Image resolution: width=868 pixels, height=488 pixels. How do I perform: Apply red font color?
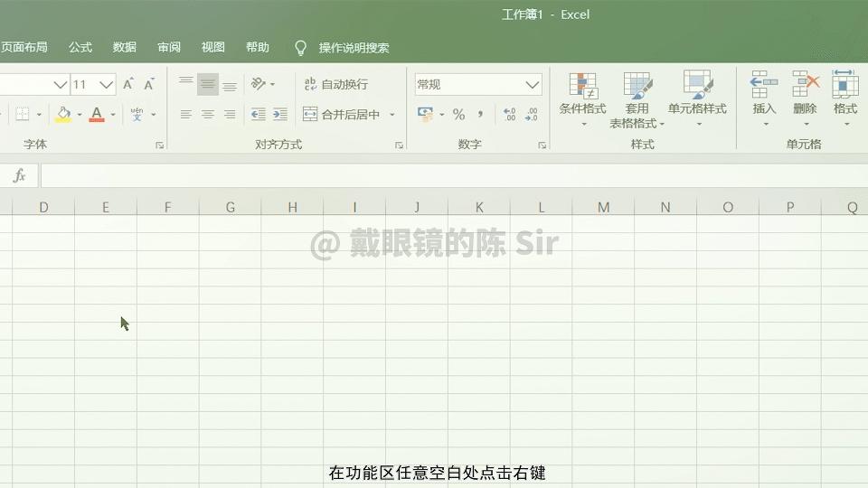click(x=97, y=115)
